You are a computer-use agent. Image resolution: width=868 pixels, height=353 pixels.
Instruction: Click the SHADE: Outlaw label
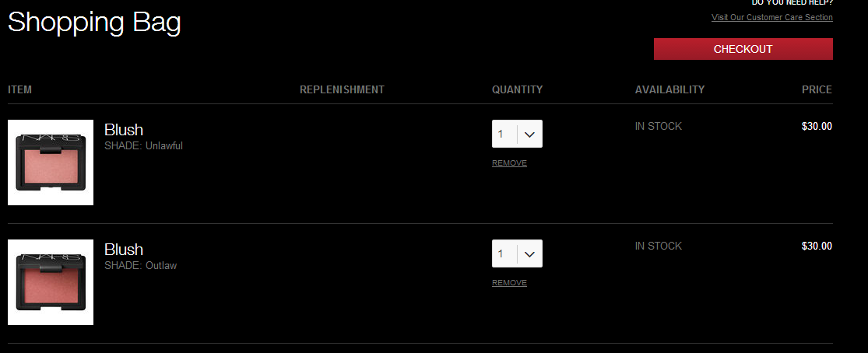click(141, 266)
